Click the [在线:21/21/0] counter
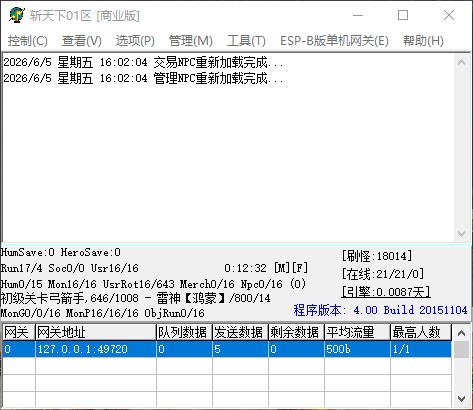This screenshot has height=410, width=473. click(383, 274)
